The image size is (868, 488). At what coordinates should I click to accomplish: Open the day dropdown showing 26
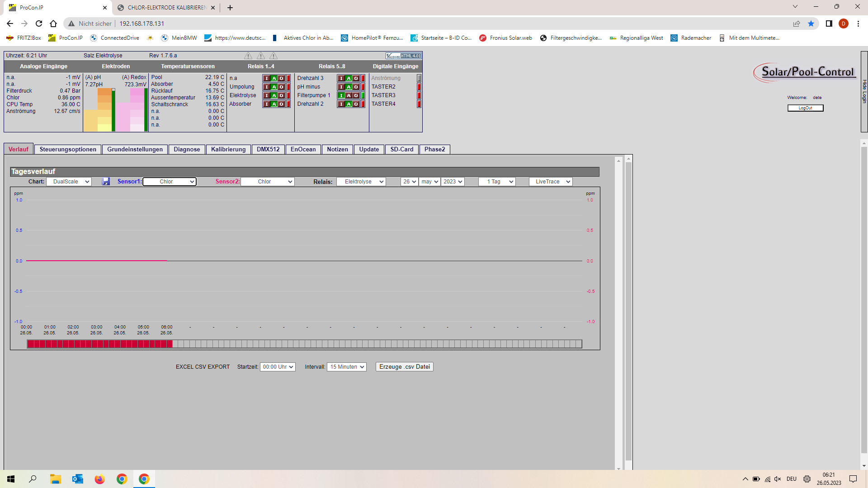click(x=409, y=182)
